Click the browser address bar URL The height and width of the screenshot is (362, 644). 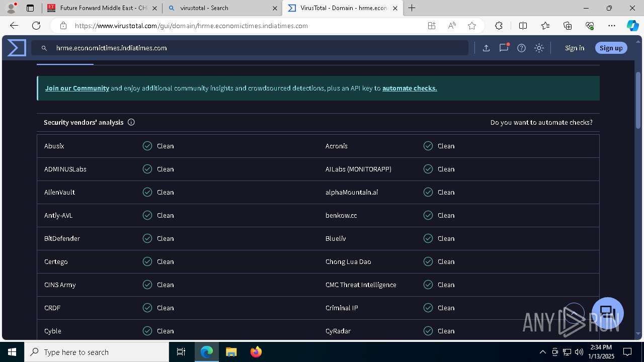(x=191, y=26)
